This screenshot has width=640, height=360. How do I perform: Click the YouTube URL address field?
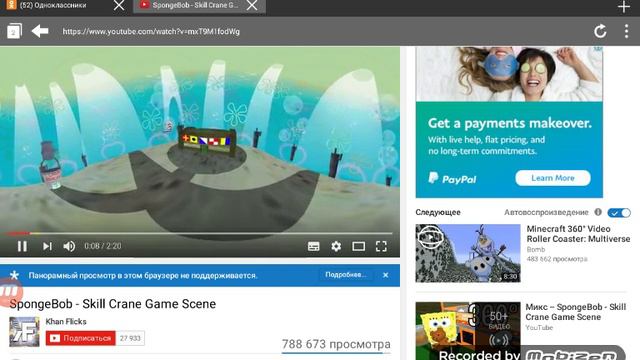[151, 31]
